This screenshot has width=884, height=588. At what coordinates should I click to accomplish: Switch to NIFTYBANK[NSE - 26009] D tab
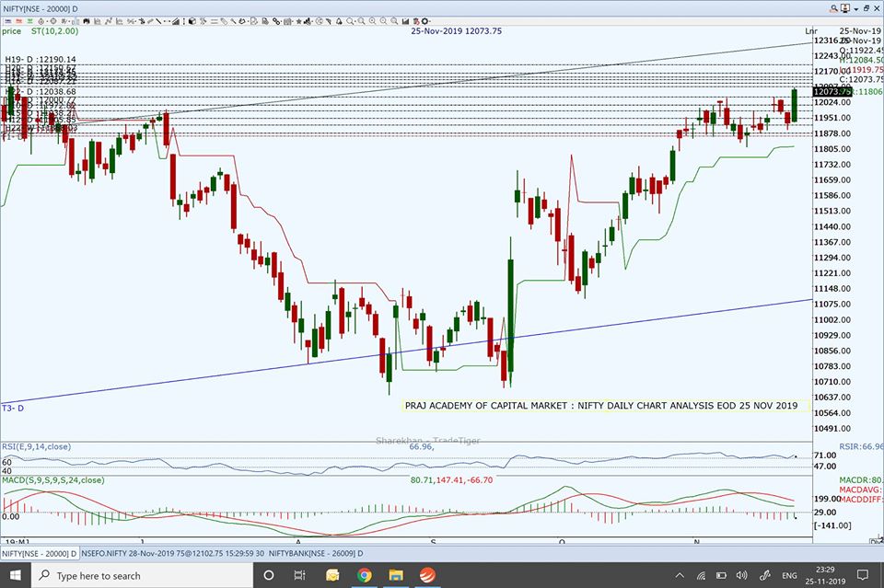tap(316, 554)
